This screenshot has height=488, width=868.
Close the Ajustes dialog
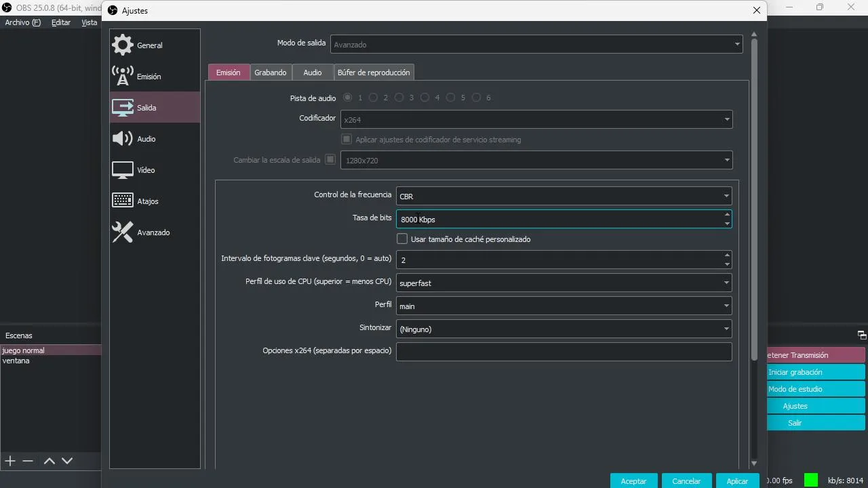point(757,10)
